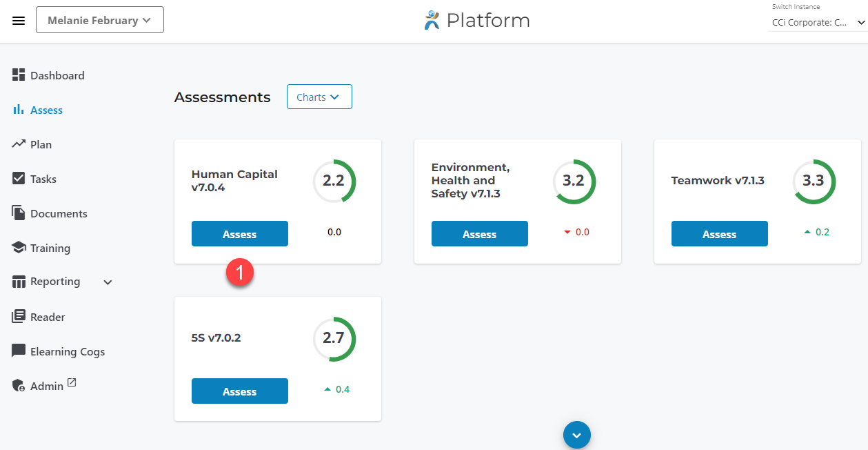The height and width of the screenshot is (450, 868).
Task: Click the Switch Instance label
Action: [796, 7]
